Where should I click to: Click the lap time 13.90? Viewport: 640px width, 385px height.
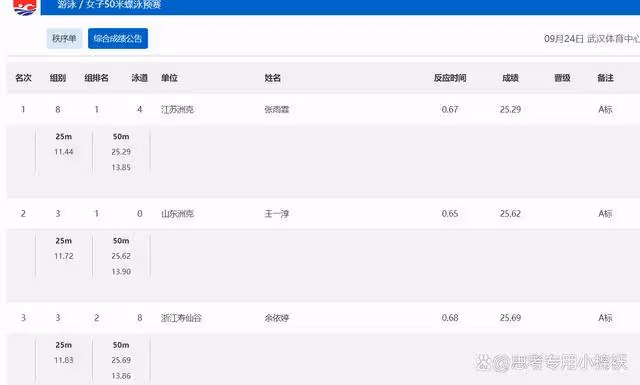(x=121, y=272)
